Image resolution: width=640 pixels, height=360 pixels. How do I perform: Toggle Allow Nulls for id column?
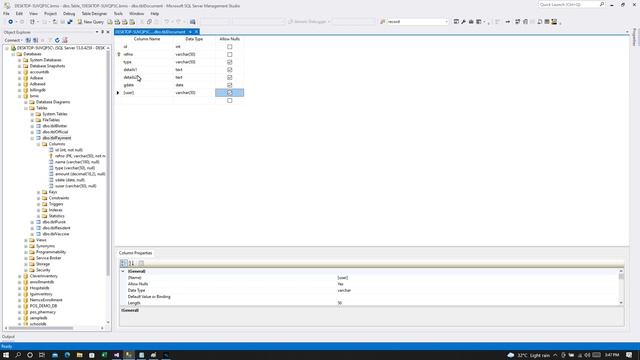pyautogui.click(x=229, y=47)
